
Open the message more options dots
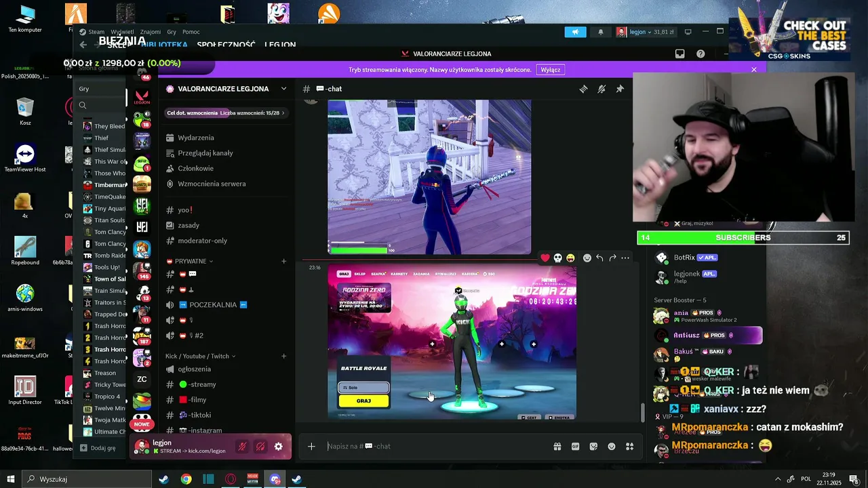pos(625,258)
